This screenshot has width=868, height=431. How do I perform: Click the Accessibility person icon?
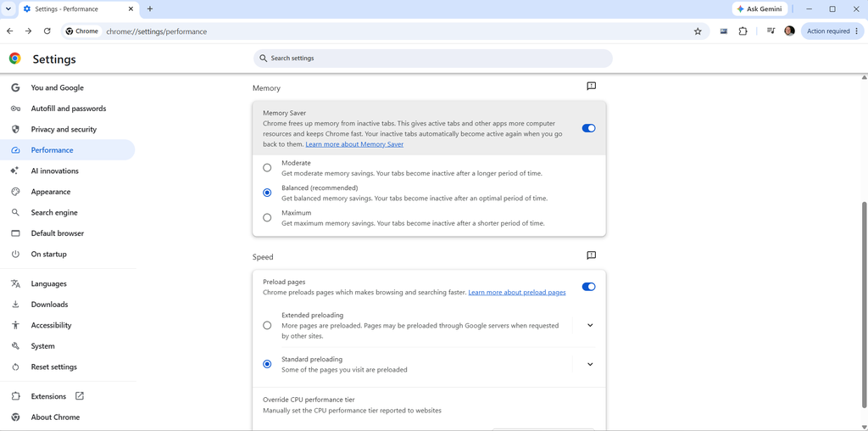15,325
